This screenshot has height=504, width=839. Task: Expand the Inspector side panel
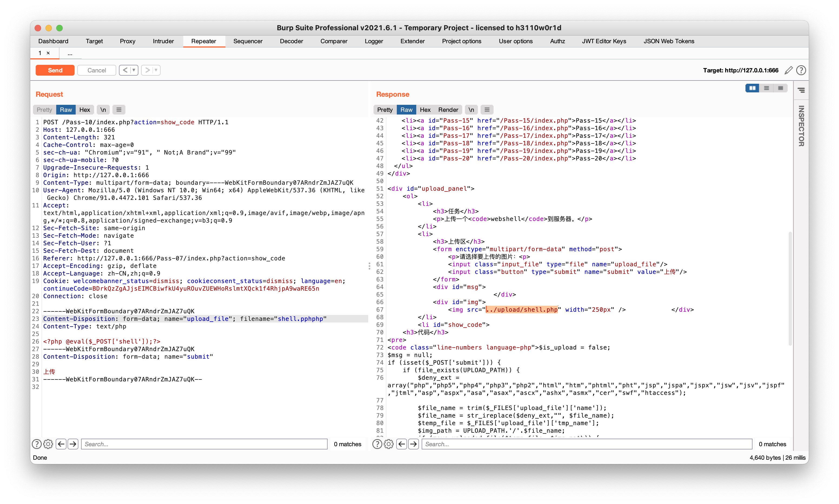pyautogui.click(x=801, y=126)
